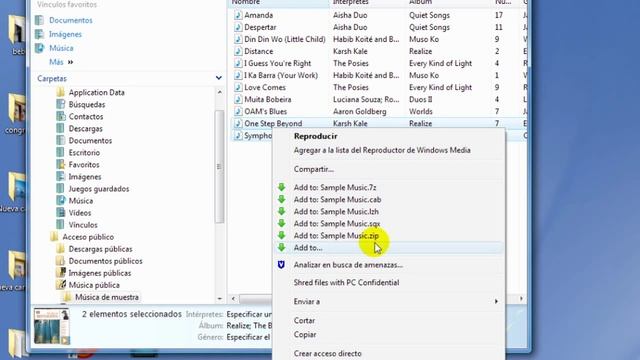The height and width of the screenshot is (360, 640).
Task: Click the Búsquedas folder icon in tree
Action: pos(60,104)
